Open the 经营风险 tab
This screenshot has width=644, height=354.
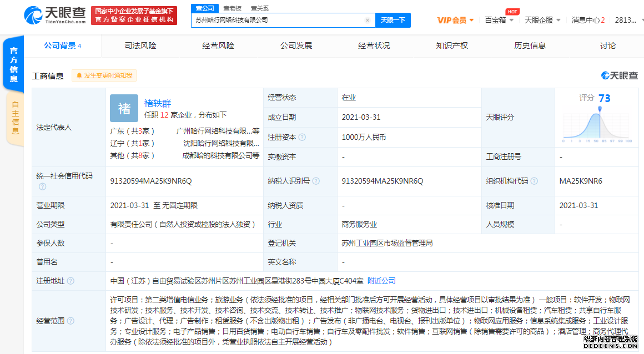pyautogui.click(x=218, y=45)
